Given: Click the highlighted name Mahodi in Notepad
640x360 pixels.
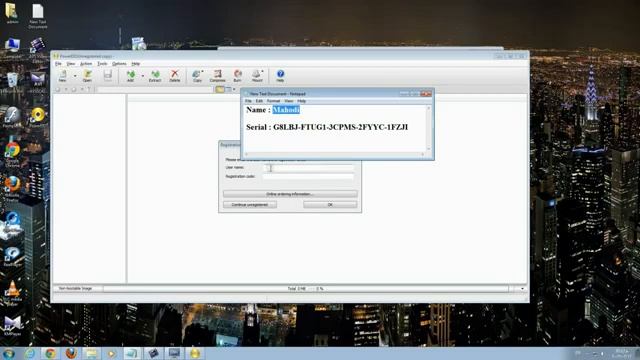Looking at the screenshot, I should (286, 110).
